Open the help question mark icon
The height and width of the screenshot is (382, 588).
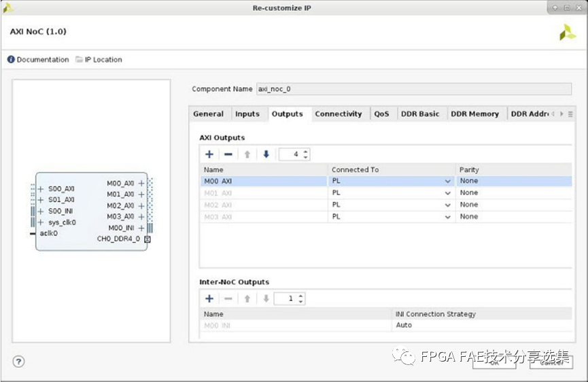19,362
